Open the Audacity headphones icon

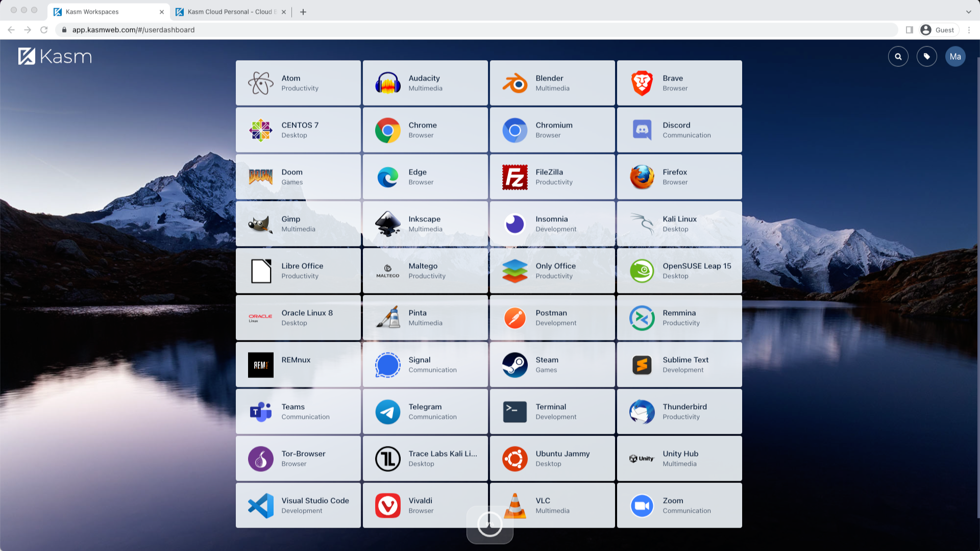pos(387,83)
